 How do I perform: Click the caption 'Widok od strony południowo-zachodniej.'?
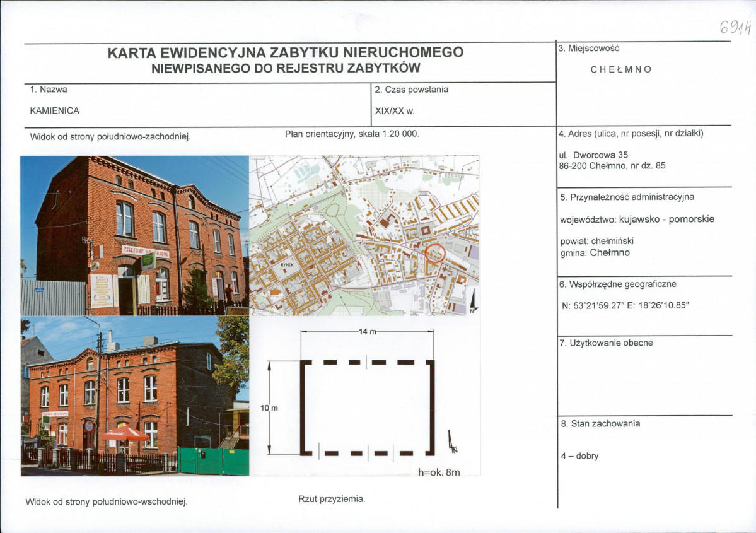(110, 136)
